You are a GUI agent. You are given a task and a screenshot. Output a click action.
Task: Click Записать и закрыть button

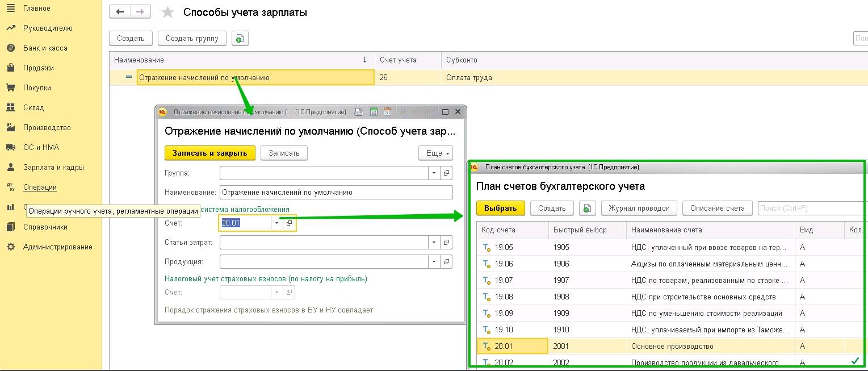point(210,153)
